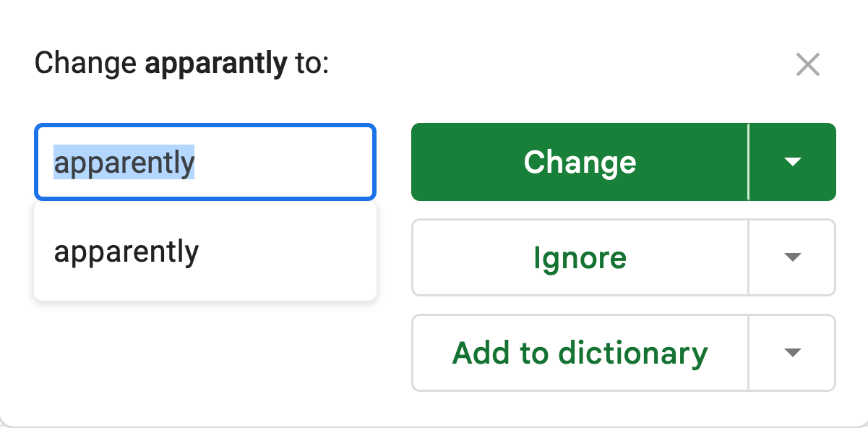The image size is (868, 428).
Task: Click the gray triangle beside Ignore
Action: [x=793, y=257]
